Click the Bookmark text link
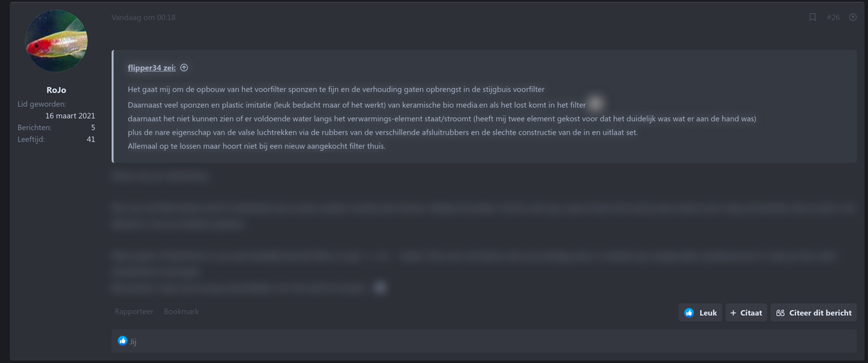 (181, 312)
